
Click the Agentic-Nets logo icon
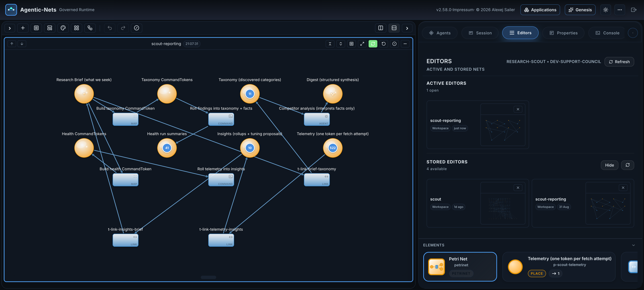coord(11,10)
